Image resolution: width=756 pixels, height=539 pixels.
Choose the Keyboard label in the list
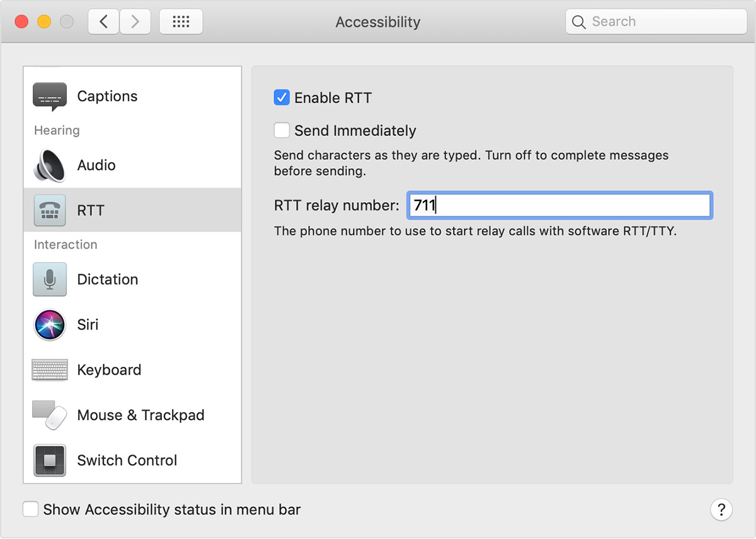click(109, 370)
